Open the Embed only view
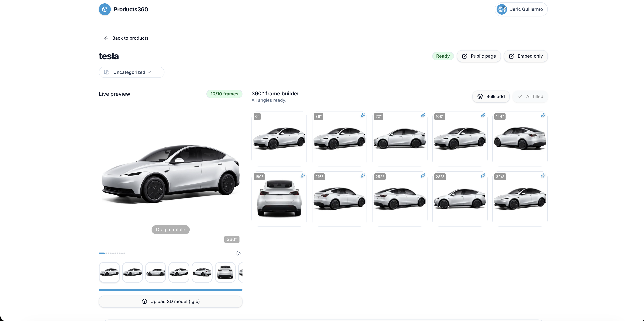 point(526,56)
